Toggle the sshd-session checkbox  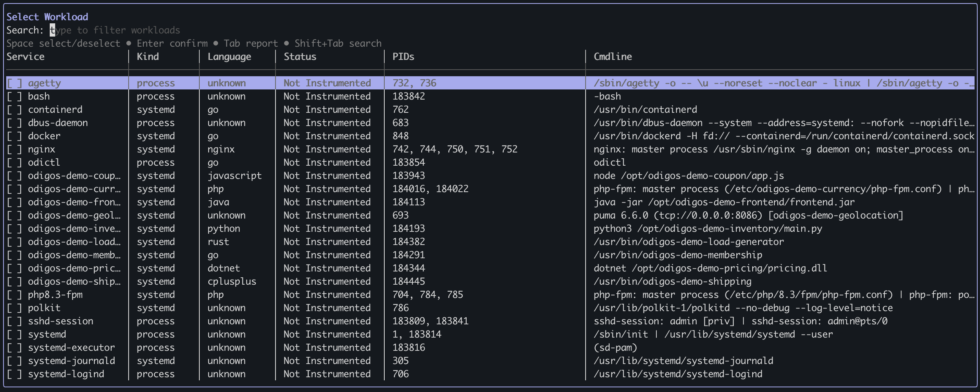14,321
